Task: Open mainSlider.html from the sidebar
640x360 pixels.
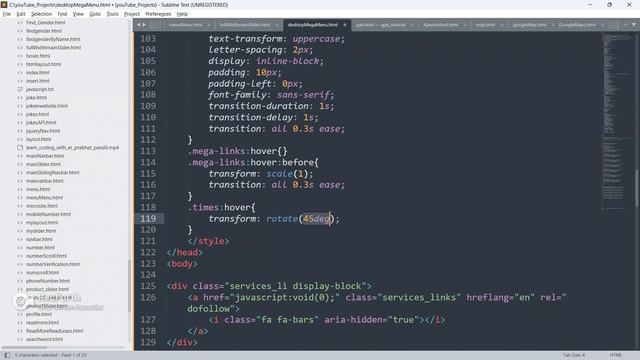Action: (43, 164)
